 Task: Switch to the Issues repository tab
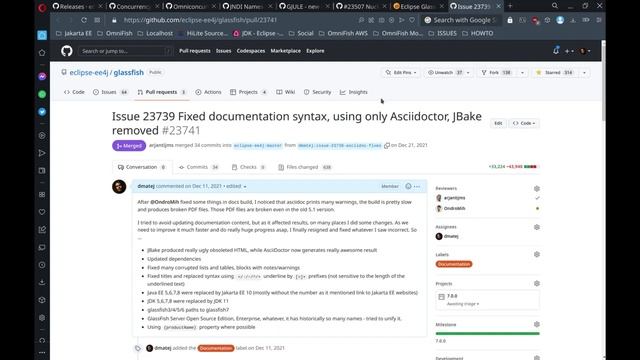point(110,92)
